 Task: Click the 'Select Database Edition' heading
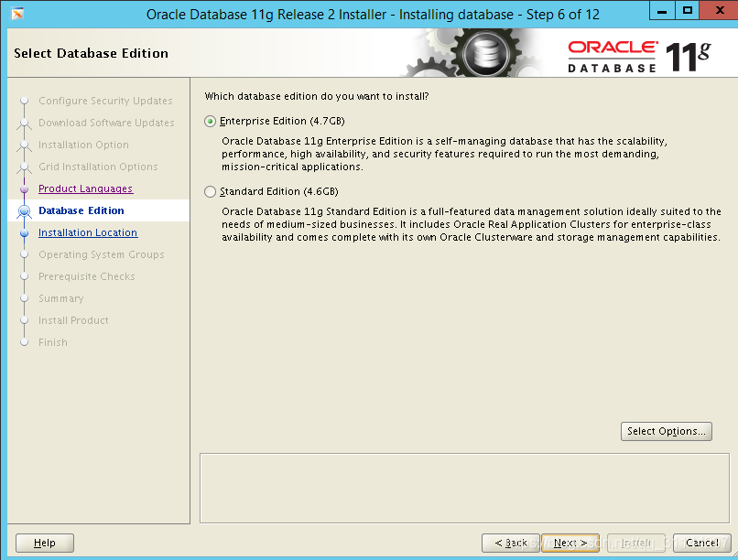pos(91,53)
